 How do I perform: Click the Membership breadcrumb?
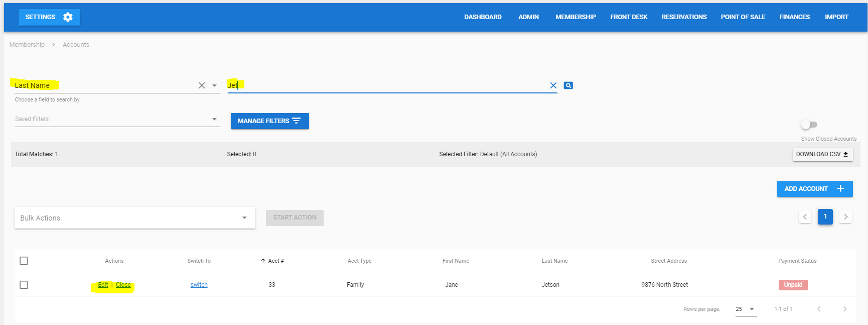coord(27,45)
